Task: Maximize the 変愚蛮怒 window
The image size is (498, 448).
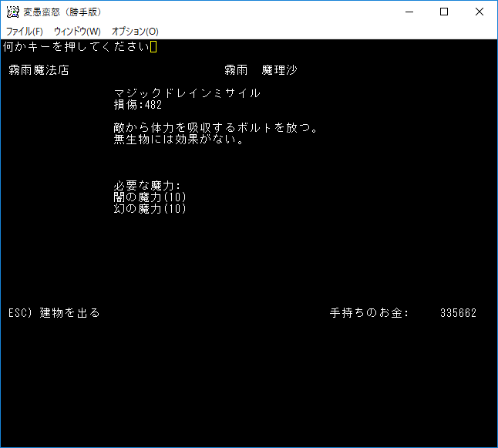Action: 443,12
